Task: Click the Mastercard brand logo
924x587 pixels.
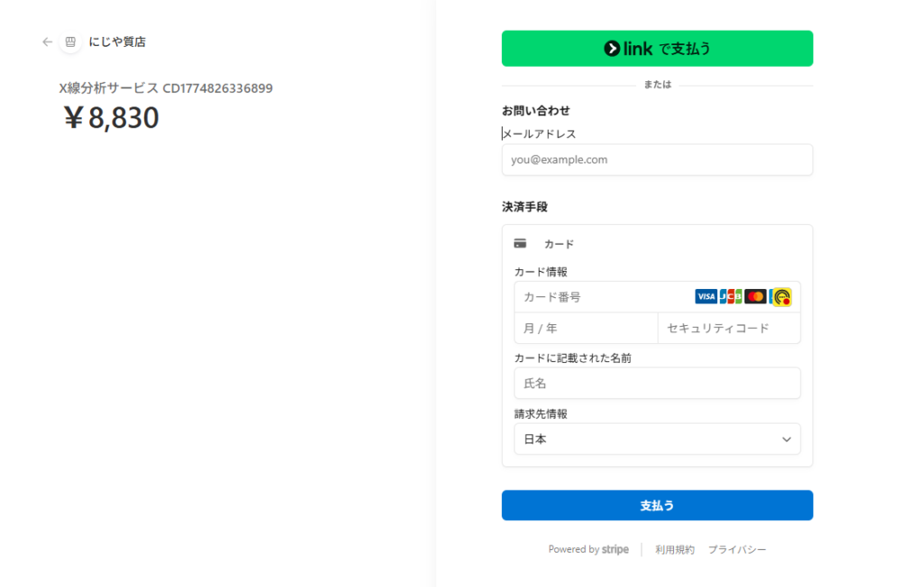Action: tap(755, 296)
